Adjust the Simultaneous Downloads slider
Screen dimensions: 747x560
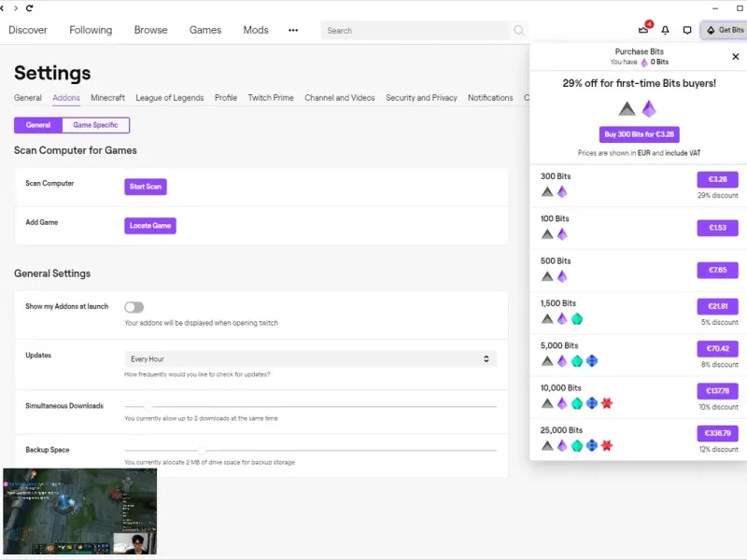point(148,407)
